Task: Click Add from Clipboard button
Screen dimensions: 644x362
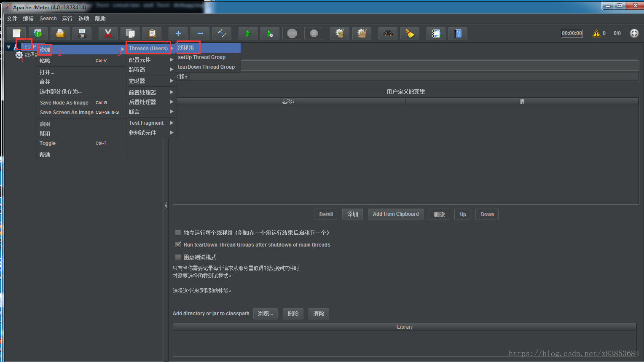Action: (396, 214)
